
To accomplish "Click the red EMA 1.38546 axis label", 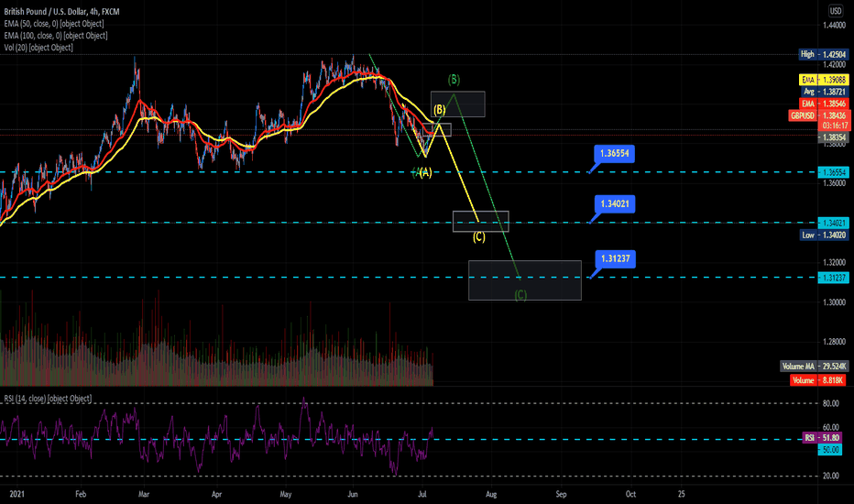I will (824, 104).
